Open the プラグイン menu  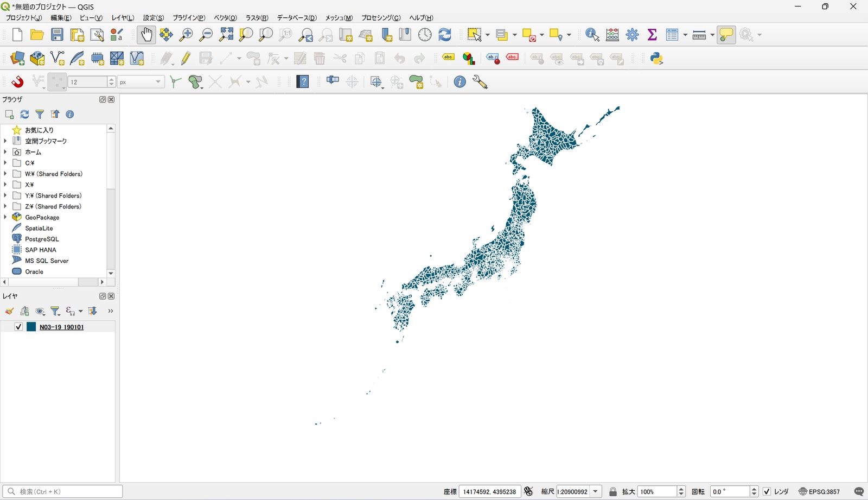click(x=189, y=18)
